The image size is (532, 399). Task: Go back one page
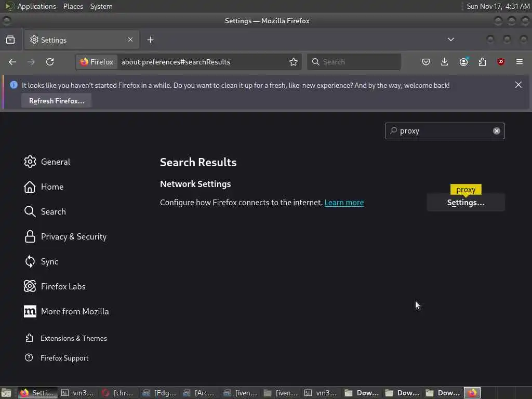click(12, 62)
